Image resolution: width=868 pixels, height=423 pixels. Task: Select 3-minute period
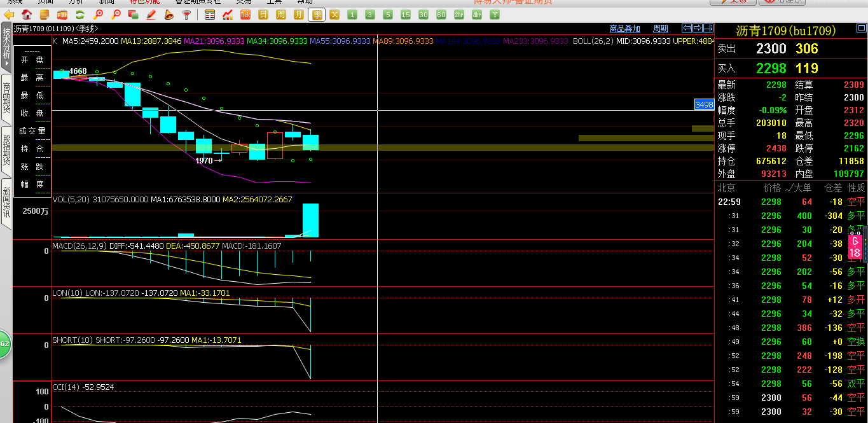click(370, 14)
